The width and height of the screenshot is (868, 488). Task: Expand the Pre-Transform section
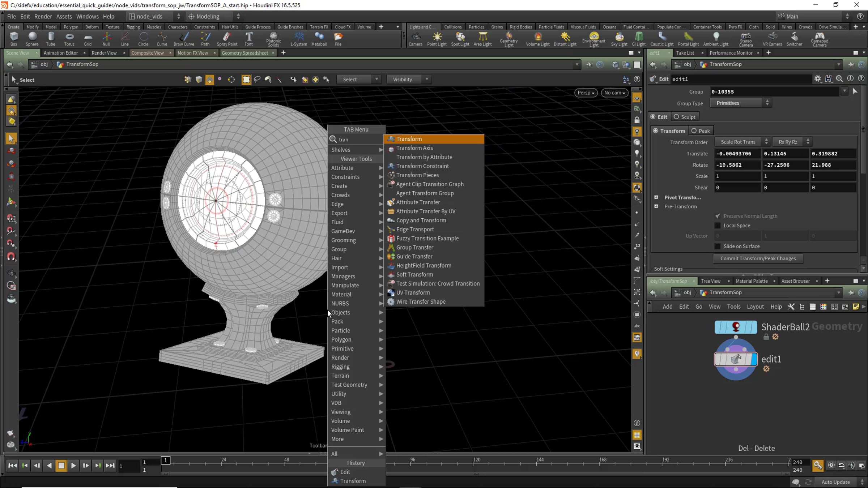[x=656, y=206]
